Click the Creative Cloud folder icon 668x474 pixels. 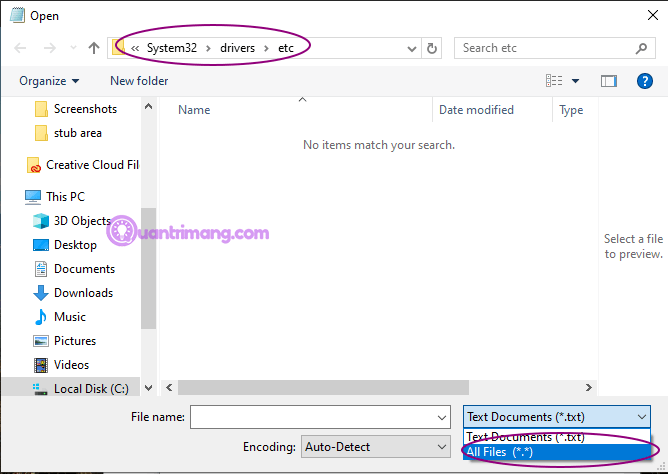tap(33, 165)
